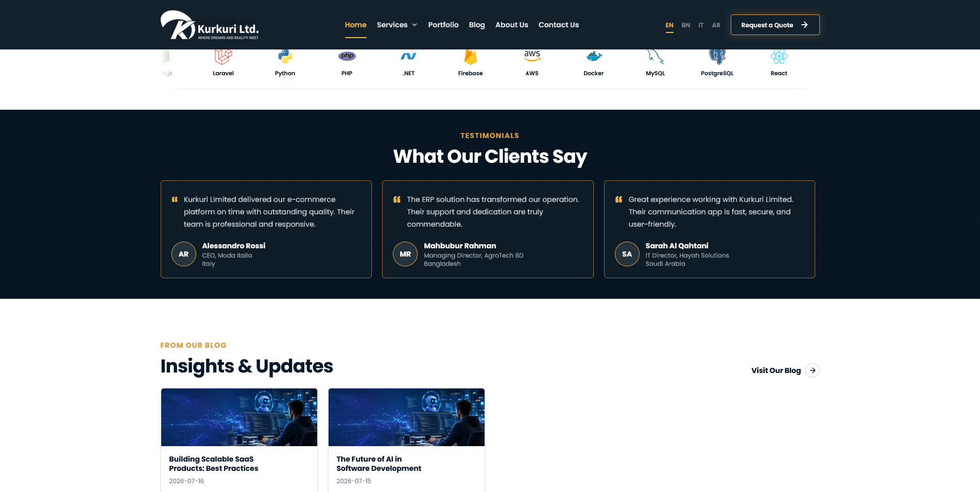The image size is (980, 492).
Task: Click the Request a Quote button
Action: [x=775, y=25]
